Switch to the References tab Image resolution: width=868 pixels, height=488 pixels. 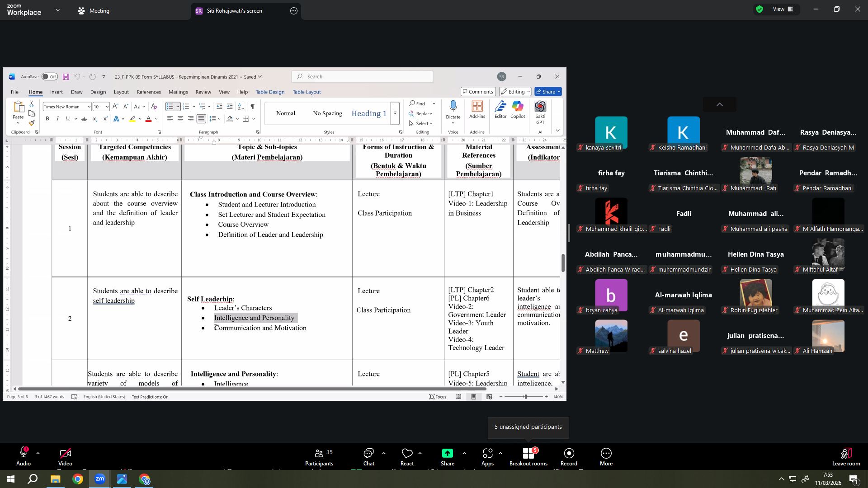pos(149,92)
